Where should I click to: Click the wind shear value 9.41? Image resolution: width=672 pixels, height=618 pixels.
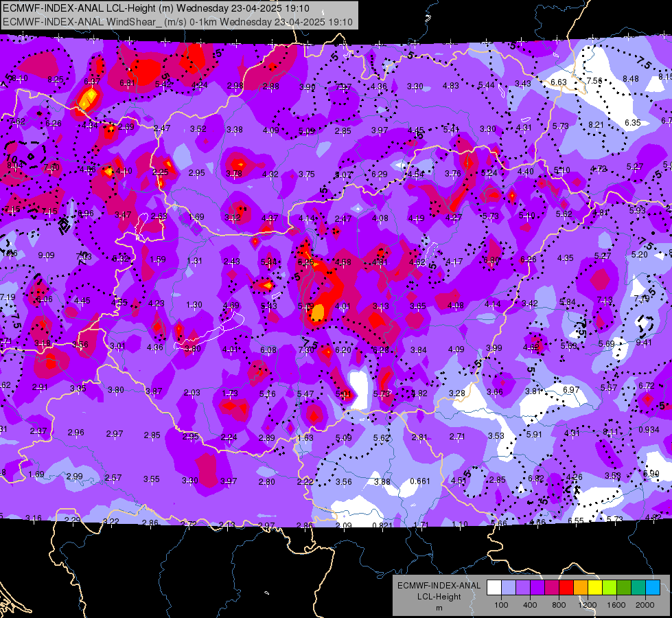click(644, 342)
